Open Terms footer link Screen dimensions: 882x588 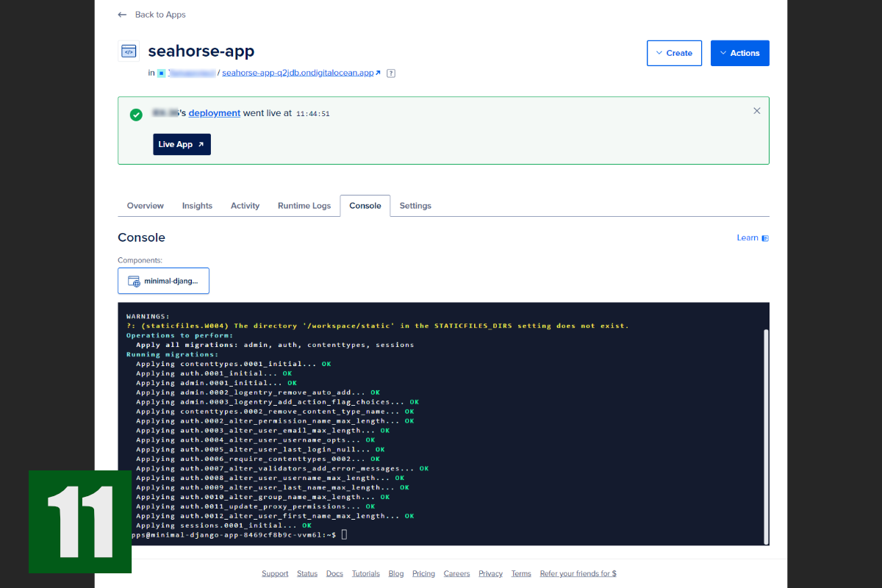pyautogui.click(x=521, y=573)
